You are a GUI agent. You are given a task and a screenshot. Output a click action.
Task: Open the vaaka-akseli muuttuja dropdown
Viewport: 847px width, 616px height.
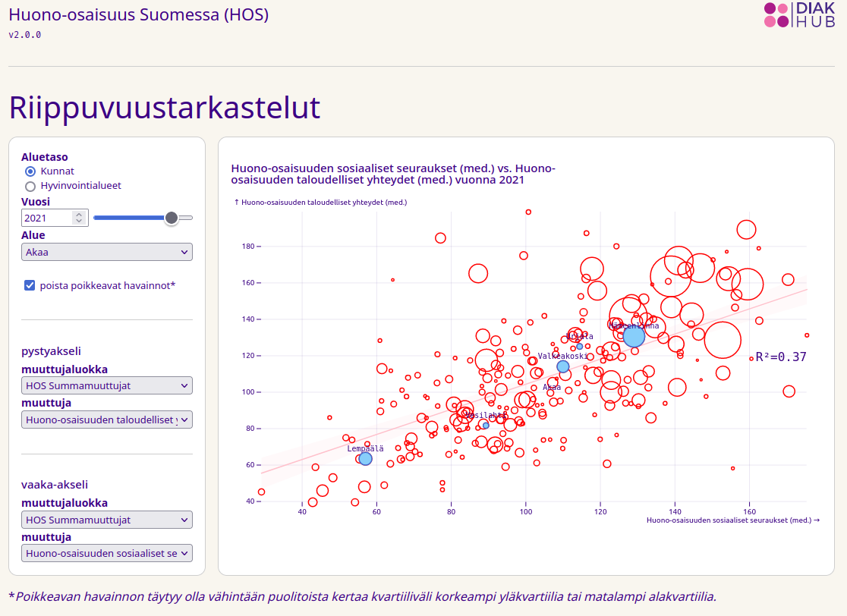pyautogui.click(x=107, y=554)
